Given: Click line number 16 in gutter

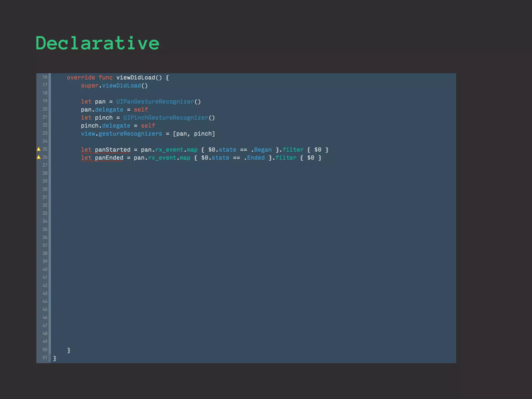Looking at the screenshot, I should point(45,77).
